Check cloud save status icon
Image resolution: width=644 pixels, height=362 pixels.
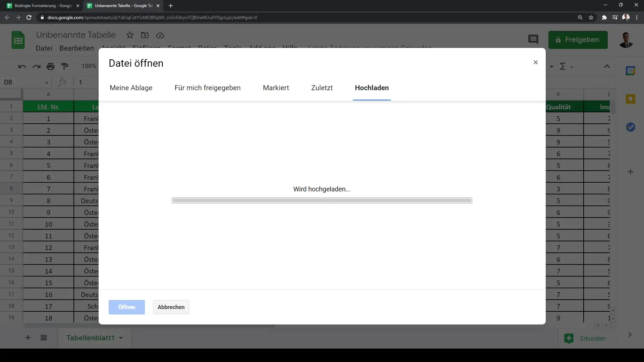(160, 35)
